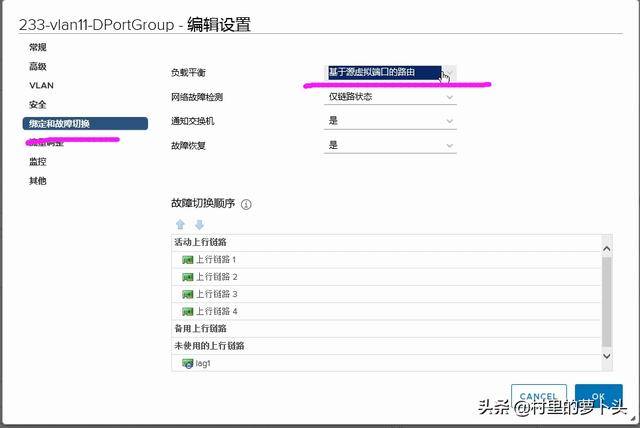The image size is (640, 428).
Task: Open the 负载平衡 dropdown
Action: [x=391, y=73]
